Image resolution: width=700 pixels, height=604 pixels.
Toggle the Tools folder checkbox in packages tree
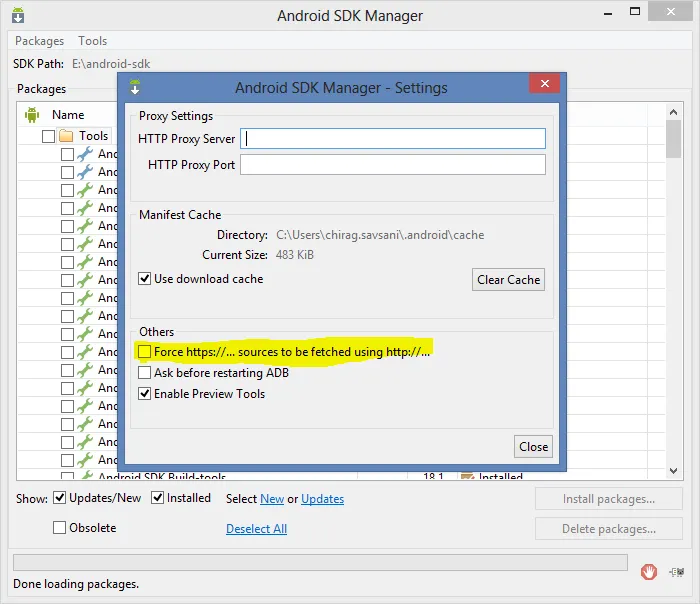pos(48,136)
